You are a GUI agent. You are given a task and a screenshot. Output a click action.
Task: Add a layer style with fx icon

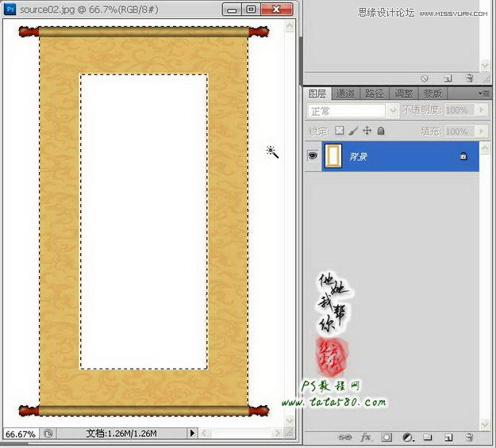[x=366, y=437]
